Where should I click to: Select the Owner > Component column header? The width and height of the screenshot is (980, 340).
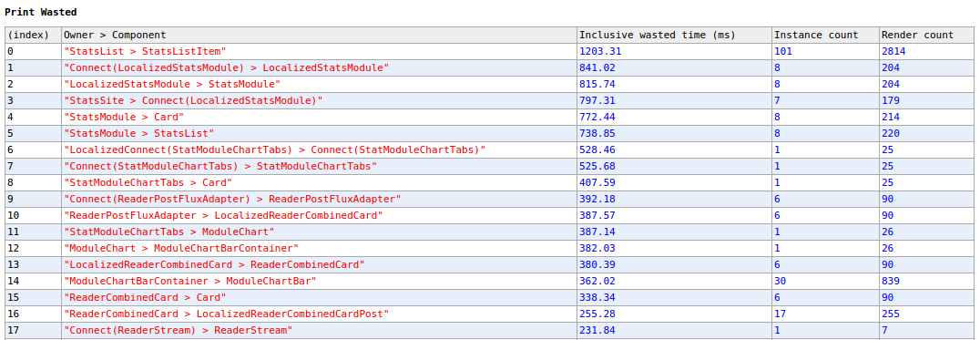pyautogui.click(x=319, y=35)
